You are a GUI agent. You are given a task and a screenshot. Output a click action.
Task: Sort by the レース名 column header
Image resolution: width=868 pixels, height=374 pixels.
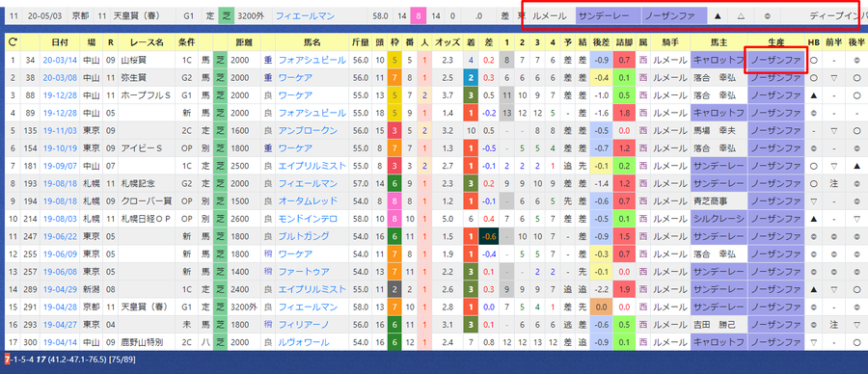tap(148, 41)
